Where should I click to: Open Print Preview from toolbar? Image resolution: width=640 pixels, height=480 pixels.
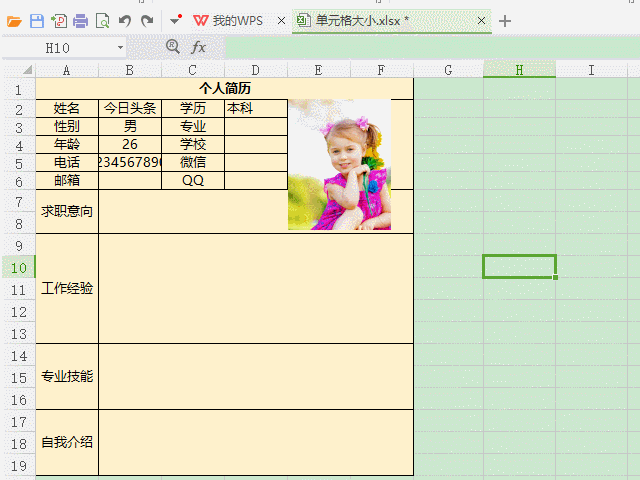102,21
